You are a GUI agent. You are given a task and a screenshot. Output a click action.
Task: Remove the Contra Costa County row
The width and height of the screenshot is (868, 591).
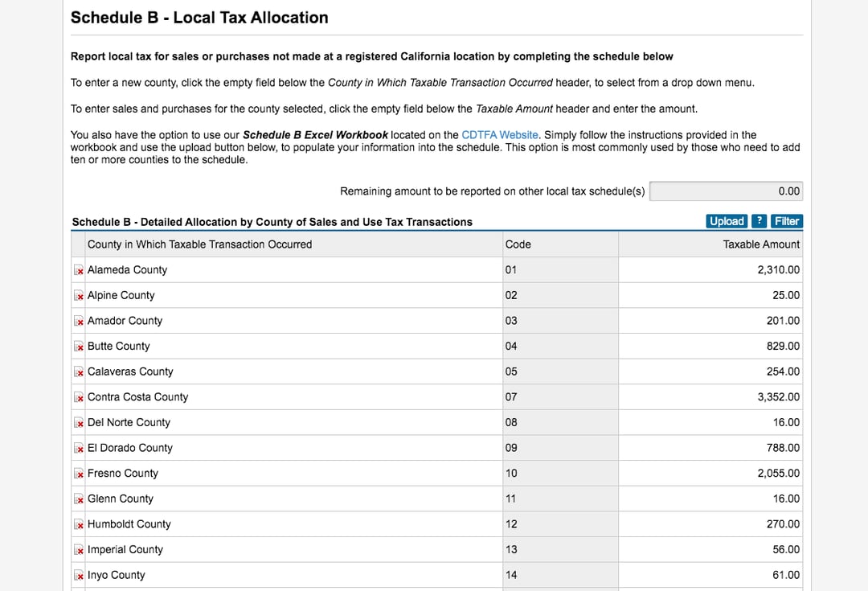[79, 398]
